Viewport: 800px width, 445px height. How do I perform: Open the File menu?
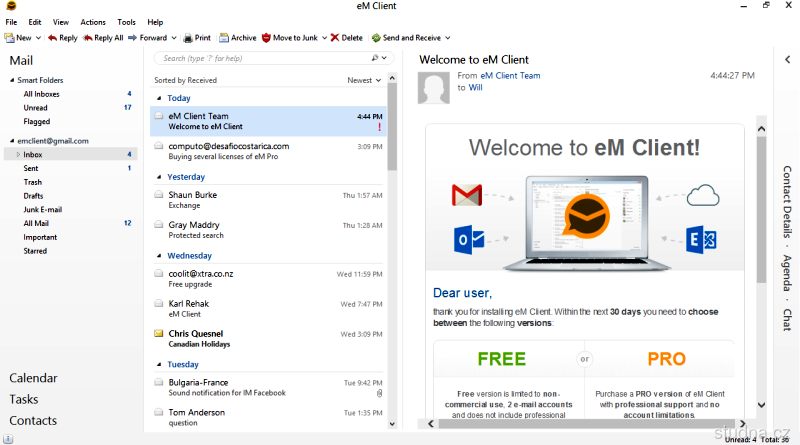11,22
